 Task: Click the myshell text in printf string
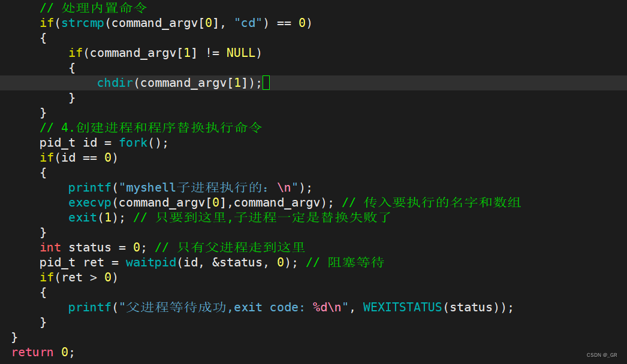pyautogui.click(x=151, y=187)
